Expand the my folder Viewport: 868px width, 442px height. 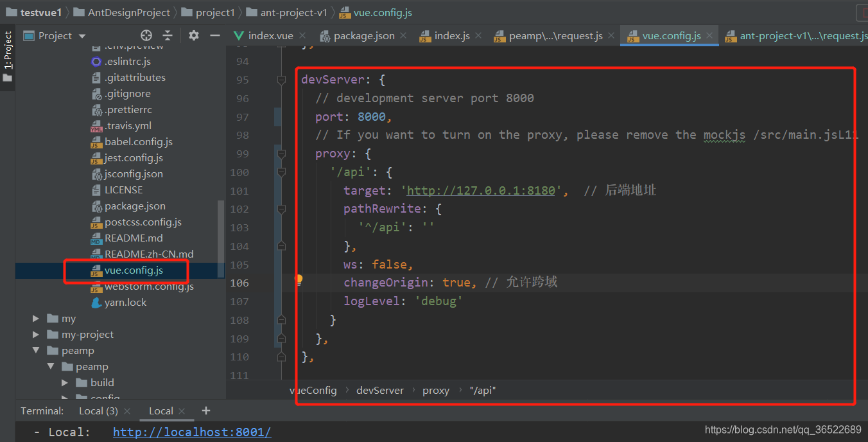click(37, 318)
